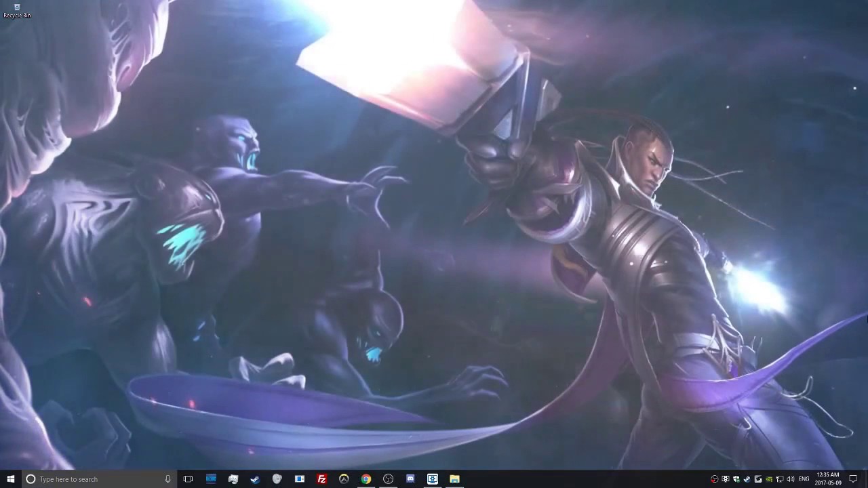Activate the search microphone icon
Image resolution: width=868 pixels, height=488 pixels.
coord(167,479)
